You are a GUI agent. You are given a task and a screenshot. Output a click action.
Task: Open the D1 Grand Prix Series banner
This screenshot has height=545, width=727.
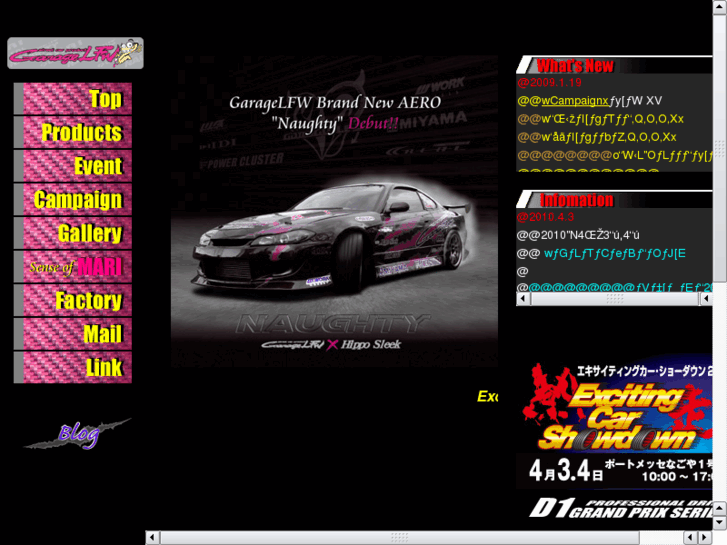point(621,509)
